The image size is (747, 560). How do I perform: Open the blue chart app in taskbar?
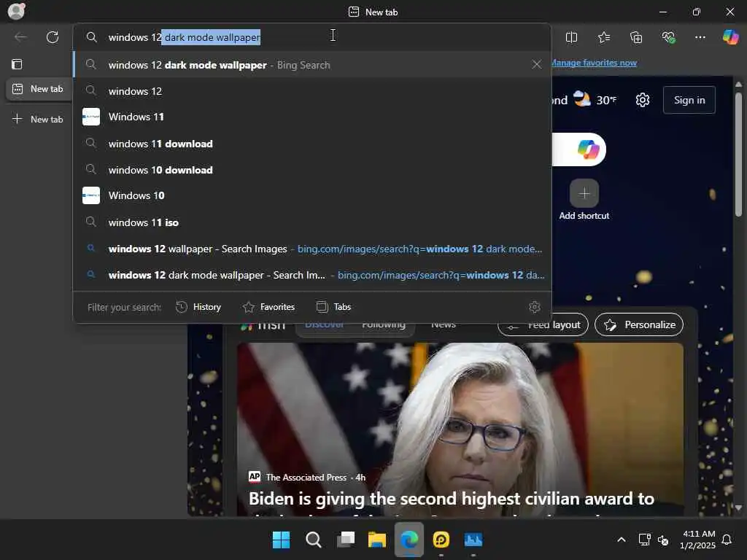point(473,540)
